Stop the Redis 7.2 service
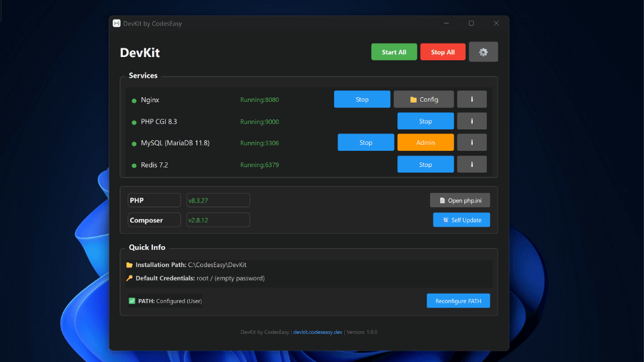Viewport: 644px width, 362px height. 425,164
